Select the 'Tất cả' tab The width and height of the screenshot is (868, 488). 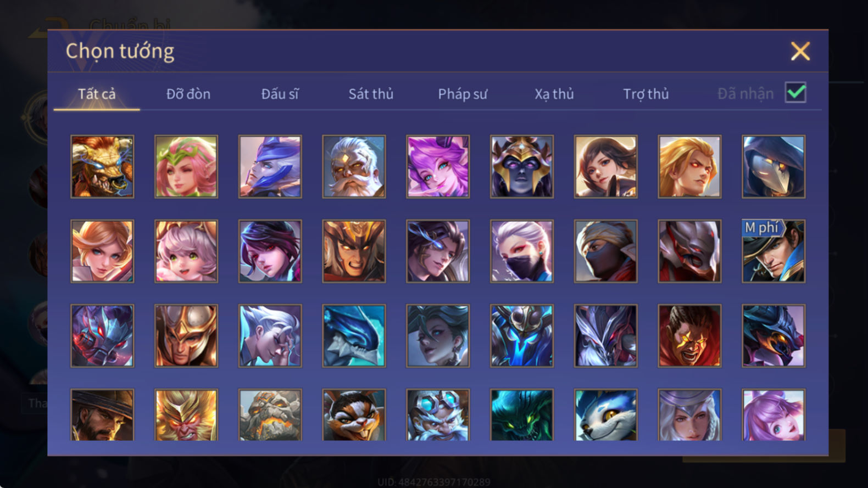click(97, 94)
